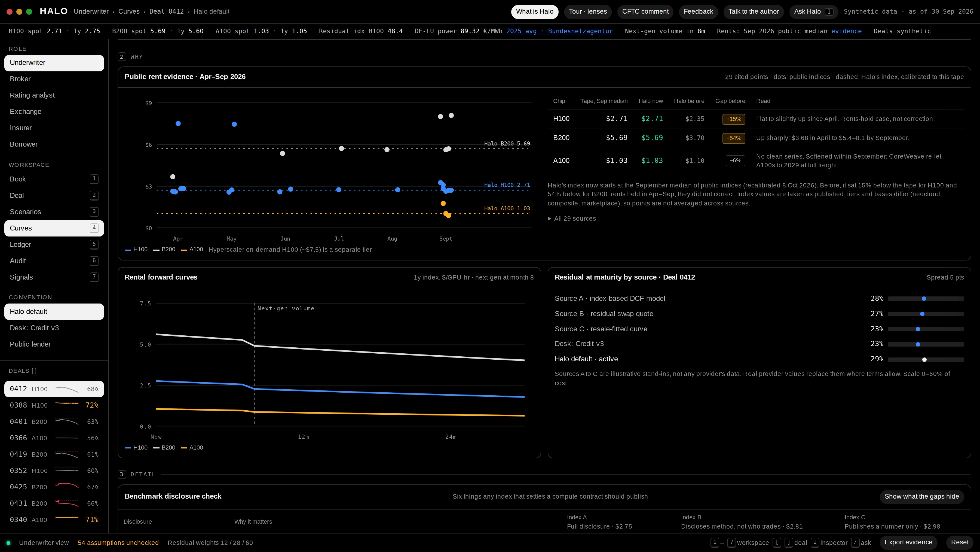The image size is (980, 552).
Task: Open the Deal workspace
Action: [x=54, y=196]
